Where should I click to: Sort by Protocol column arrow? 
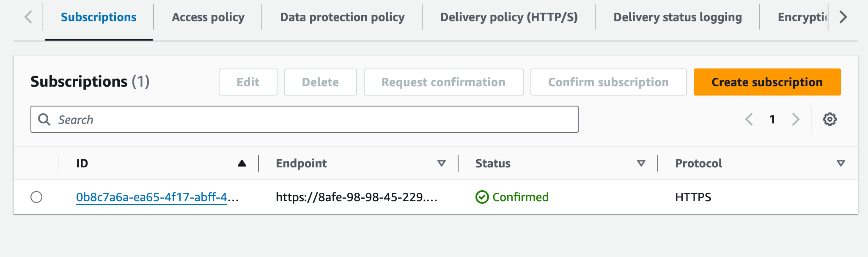pyautogui.click(x=841, y=163)
